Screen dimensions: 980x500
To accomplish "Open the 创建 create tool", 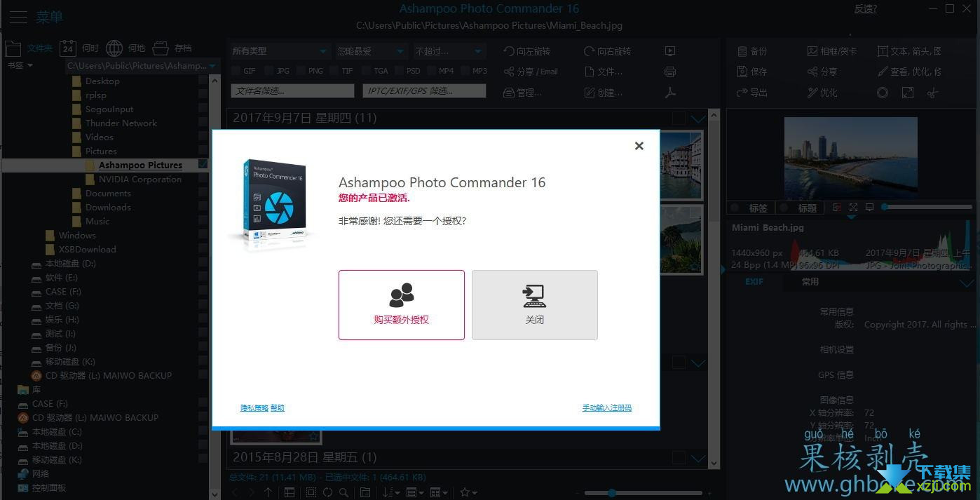I will [603, 93].
